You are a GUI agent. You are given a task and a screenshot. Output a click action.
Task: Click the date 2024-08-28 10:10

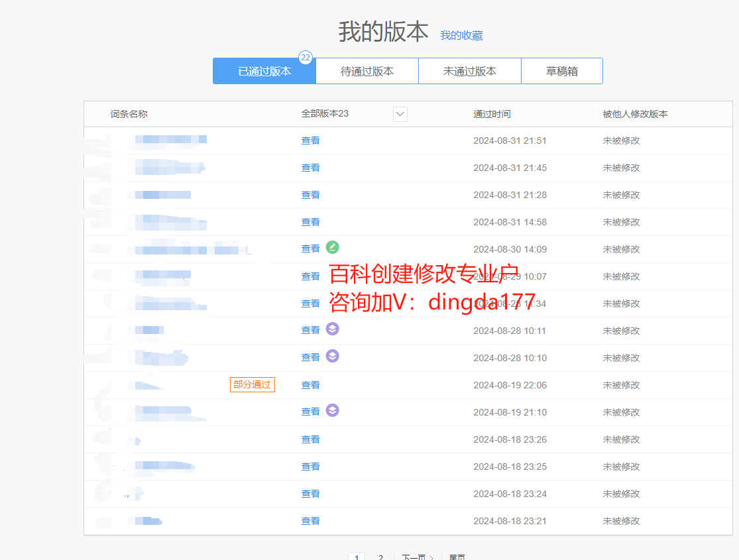pos(510,359)
